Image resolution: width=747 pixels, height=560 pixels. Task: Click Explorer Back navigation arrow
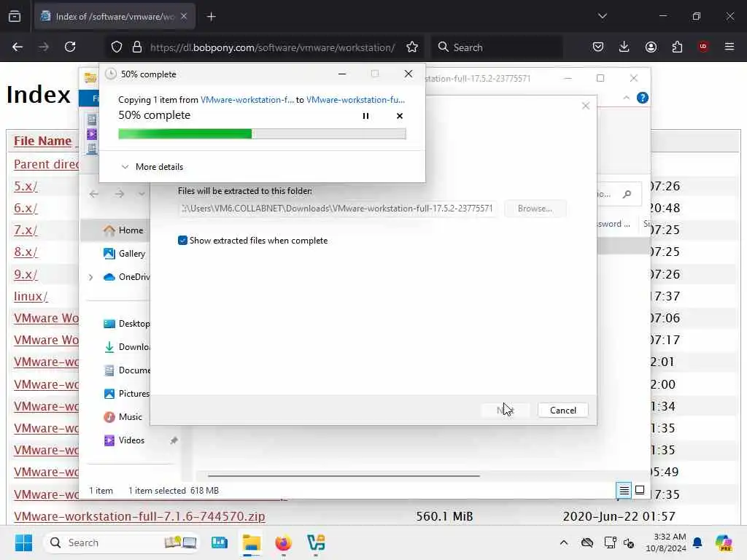point(94,194)
